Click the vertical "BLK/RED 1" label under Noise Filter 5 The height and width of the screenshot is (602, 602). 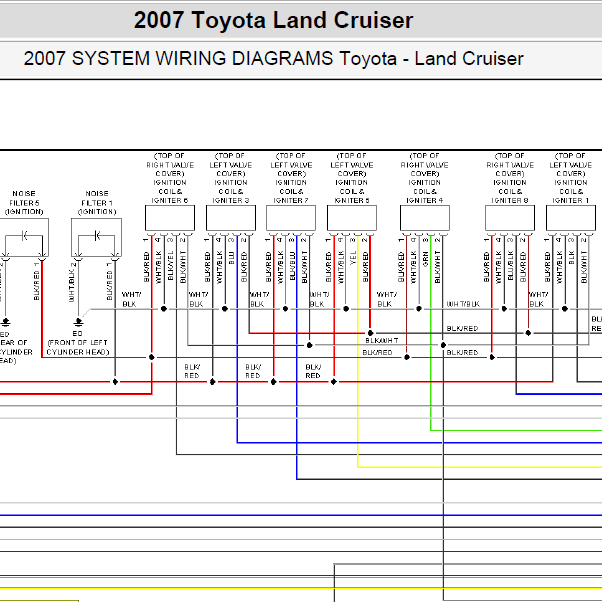coord(36,281)
